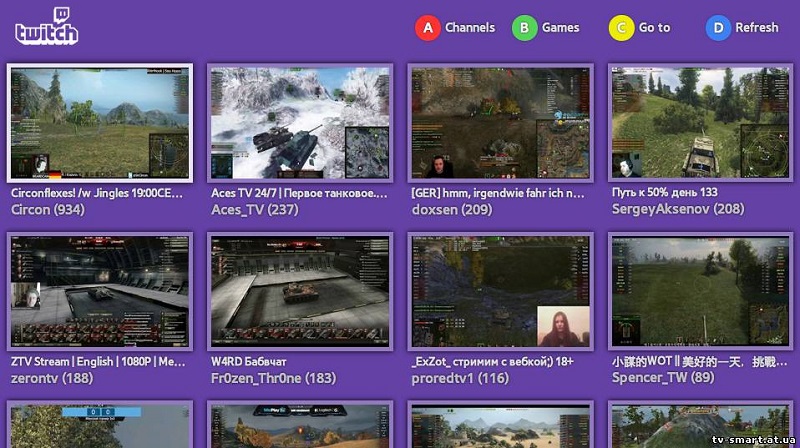Click the Twitch logo
800x448 pixels.
[46, 27]
